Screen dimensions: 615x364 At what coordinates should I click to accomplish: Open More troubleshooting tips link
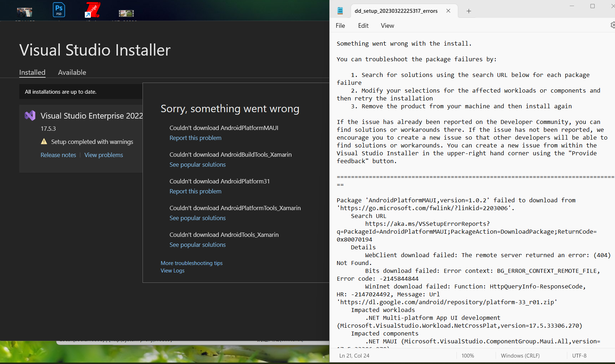pos(191,263)
